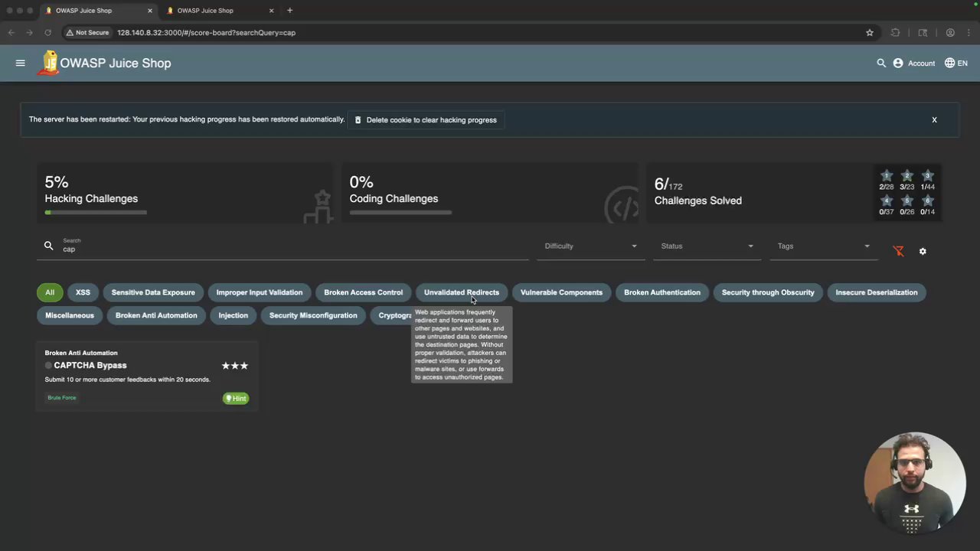The width and height of the screenshot is (980, 551).
Task: Open the Account menu
Action: (914, 63)
